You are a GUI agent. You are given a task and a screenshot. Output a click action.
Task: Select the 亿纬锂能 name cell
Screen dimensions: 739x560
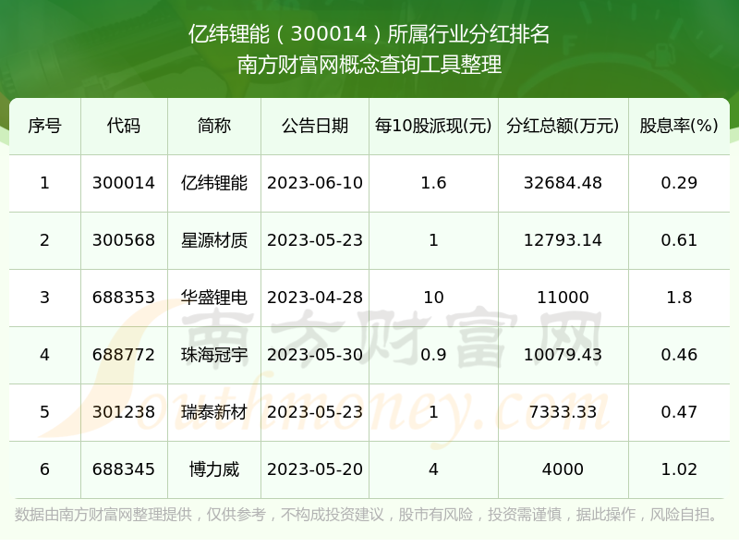point(214,183)
